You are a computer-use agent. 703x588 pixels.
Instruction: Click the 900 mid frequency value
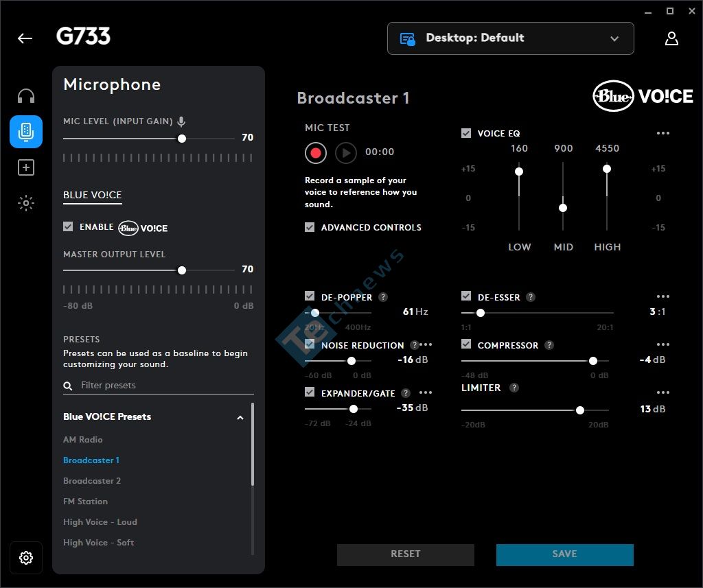pos(563,148)
